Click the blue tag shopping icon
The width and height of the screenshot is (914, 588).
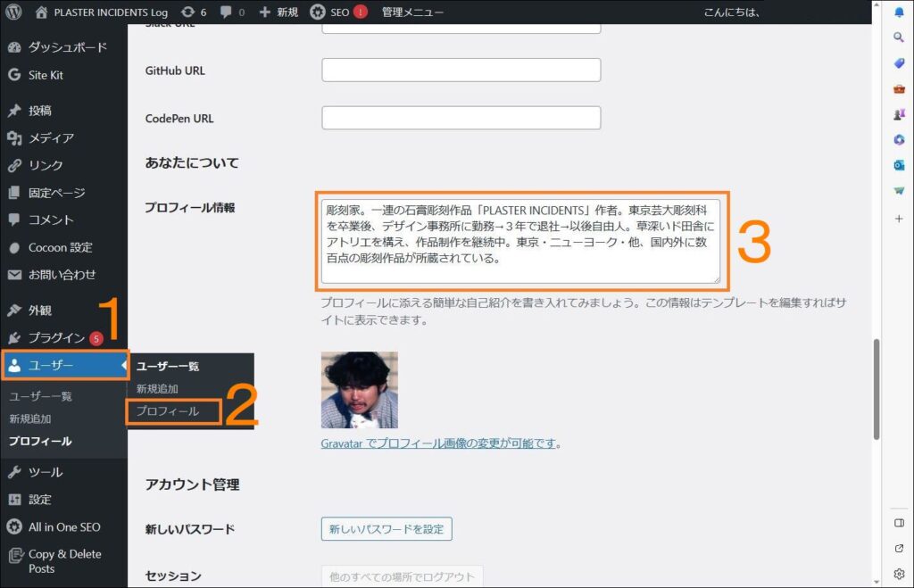tap(899, 63)
